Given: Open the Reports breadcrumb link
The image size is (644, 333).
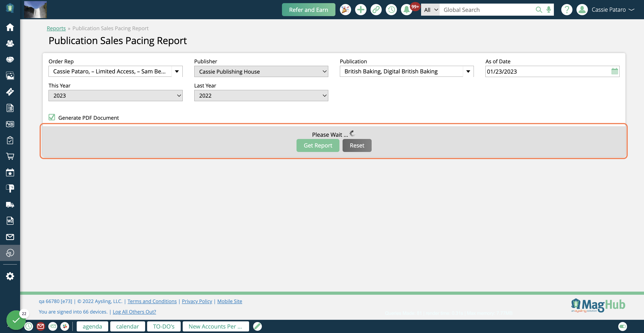Looking at the screenshot, I should click(x=56, y=28).
